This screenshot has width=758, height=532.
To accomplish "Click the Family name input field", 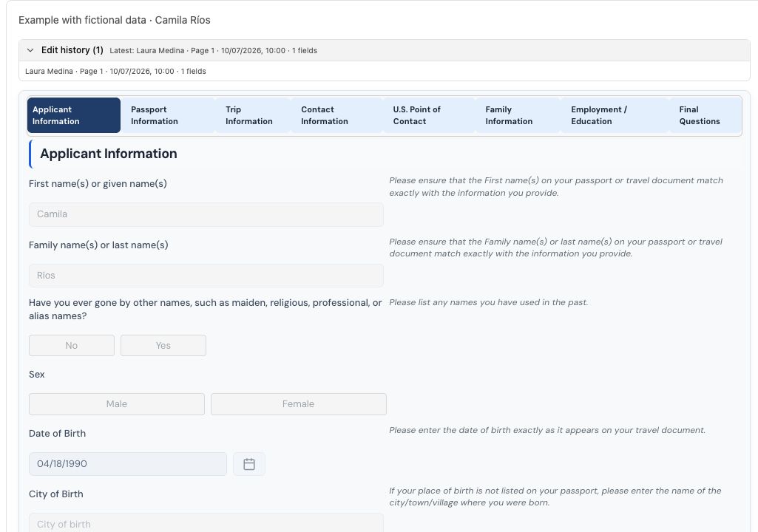I will [206, 276].
